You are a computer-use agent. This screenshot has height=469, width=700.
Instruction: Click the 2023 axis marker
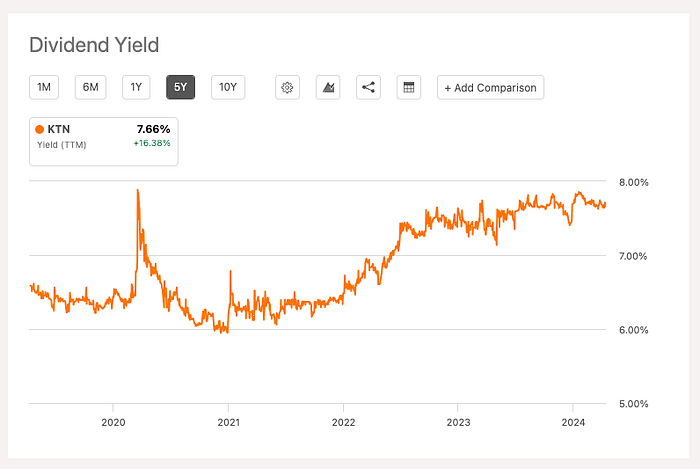(458, 422)
